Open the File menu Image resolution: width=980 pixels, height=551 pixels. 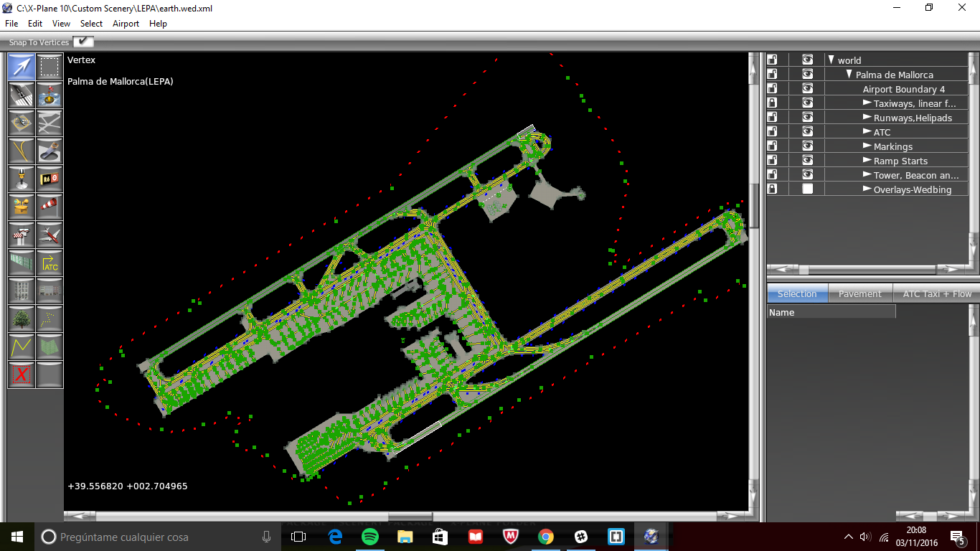pos(11,24)
